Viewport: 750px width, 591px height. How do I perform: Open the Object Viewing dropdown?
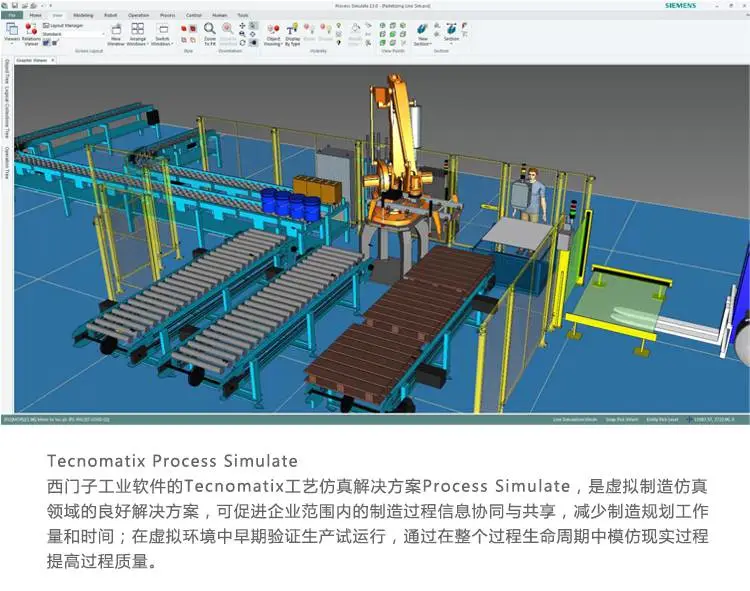click(273, 33)
